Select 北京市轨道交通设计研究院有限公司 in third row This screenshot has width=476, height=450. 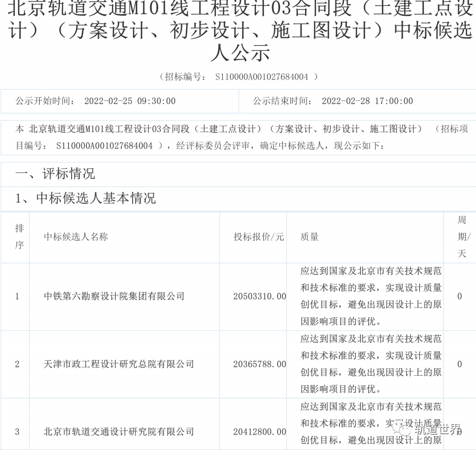point(119,432)
